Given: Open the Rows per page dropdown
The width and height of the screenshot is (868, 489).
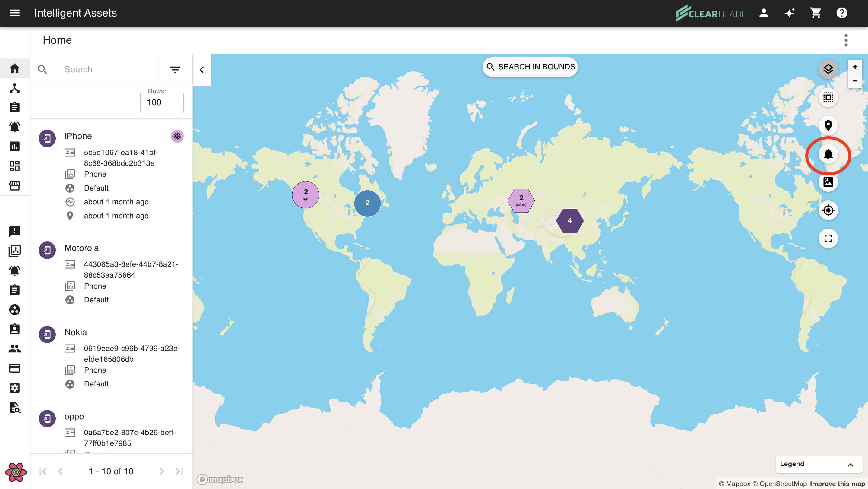Looking at the screenshot, I should point(162,103).
